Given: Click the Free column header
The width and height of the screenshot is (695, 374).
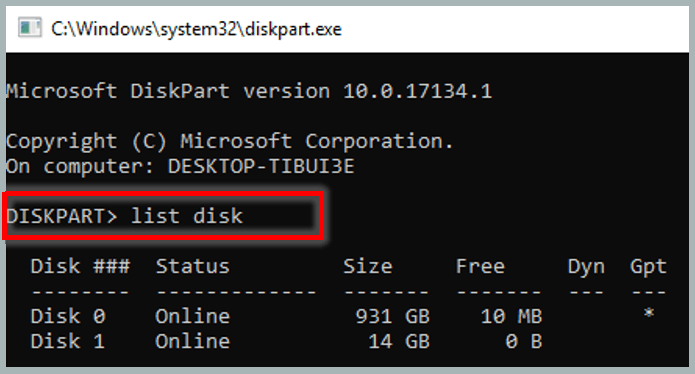Looking at the screenshot, I should coord(480,266).
